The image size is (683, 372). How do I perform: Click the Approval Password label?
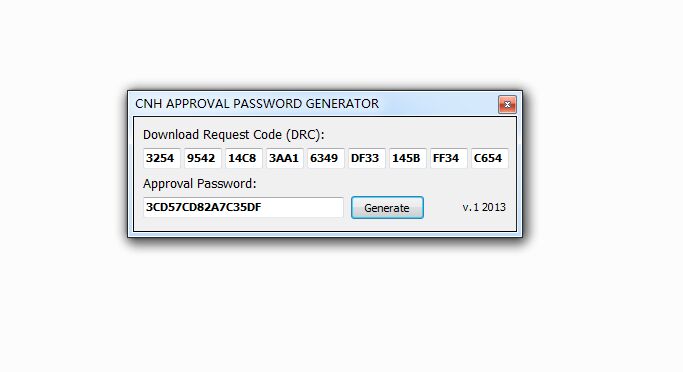coord(199,184)
